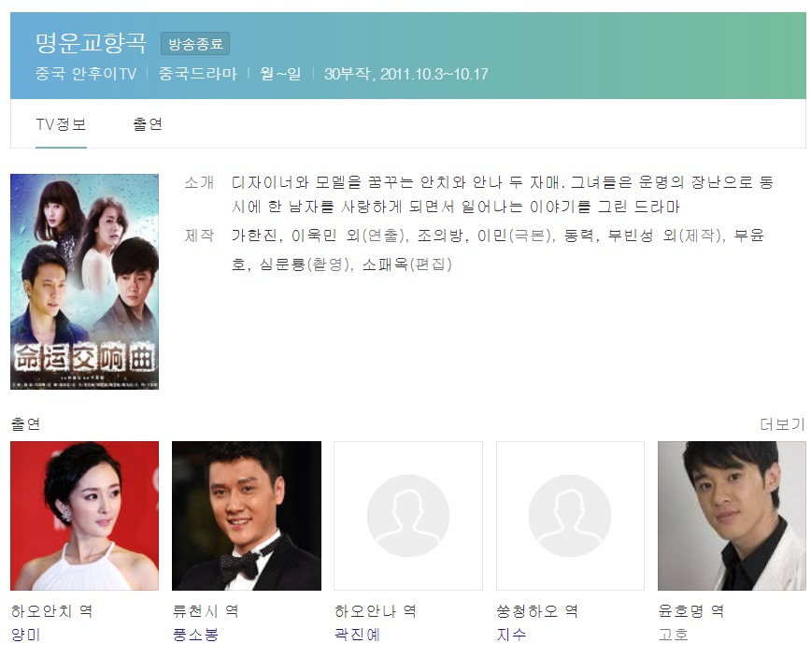Open the 곽진예 actor name link

pos(358,635)
